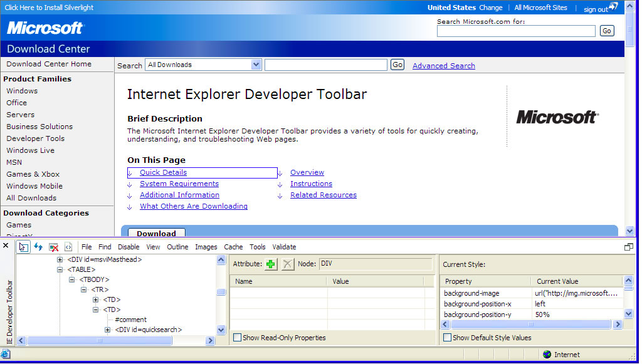The height and width of the screenshot is (364, 642).
Task: Click the arrow icon beside Related Resources
Action: tap(280, 196)
